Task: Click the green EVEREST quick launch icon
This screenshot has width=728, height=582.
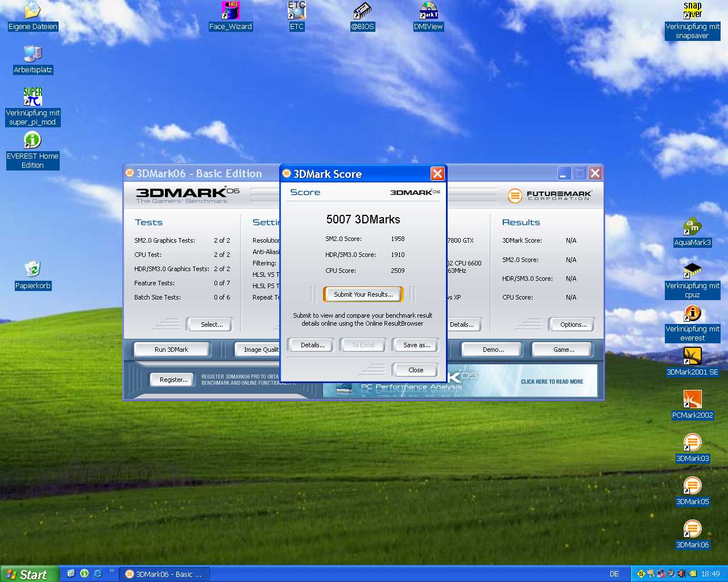Action: [x=84, y=573]
